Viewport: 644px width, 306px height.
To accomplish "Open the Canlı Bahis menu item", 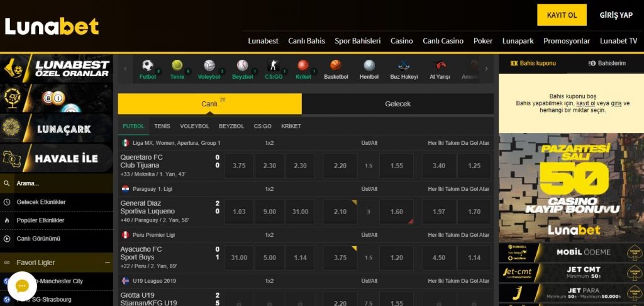I will [x=306, y=41].
